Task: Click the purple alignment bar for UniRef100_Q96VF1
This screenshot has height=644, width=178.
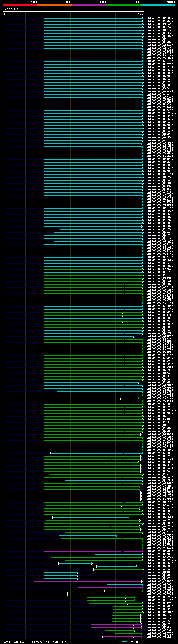Action: coord(117,625)
